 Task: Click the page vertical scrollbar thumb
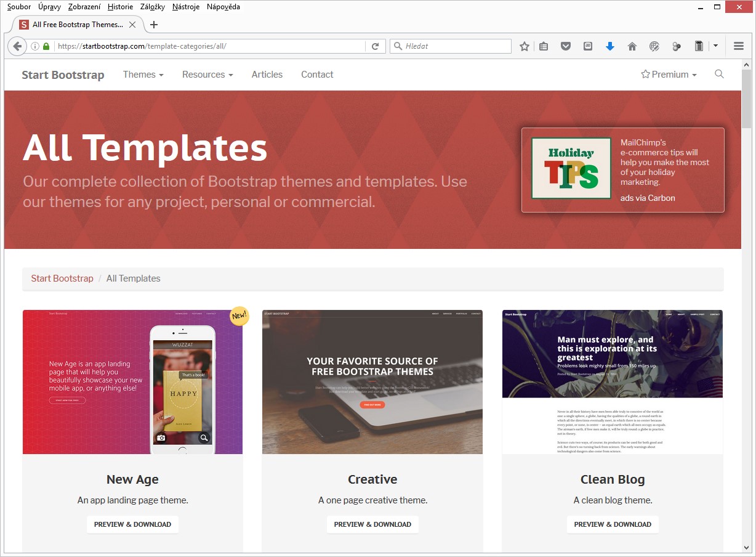coord(747,99)
